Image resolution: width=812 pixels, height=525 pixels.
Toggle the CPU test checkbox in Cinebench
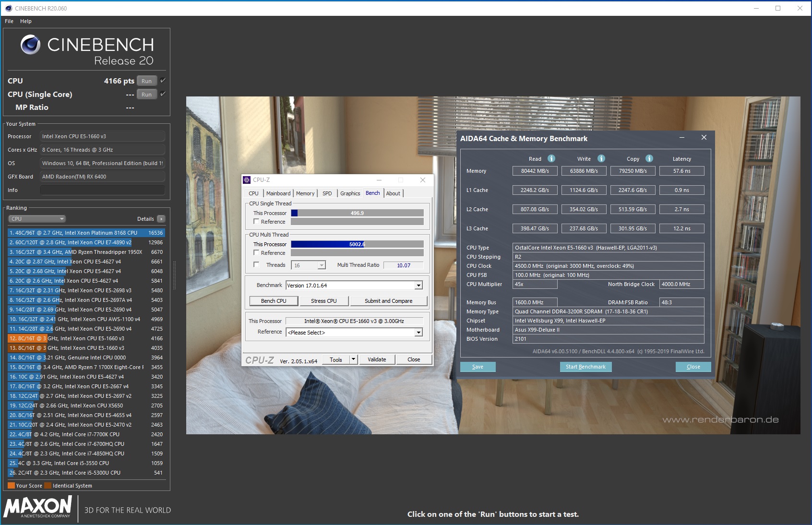tap(163, 81)
